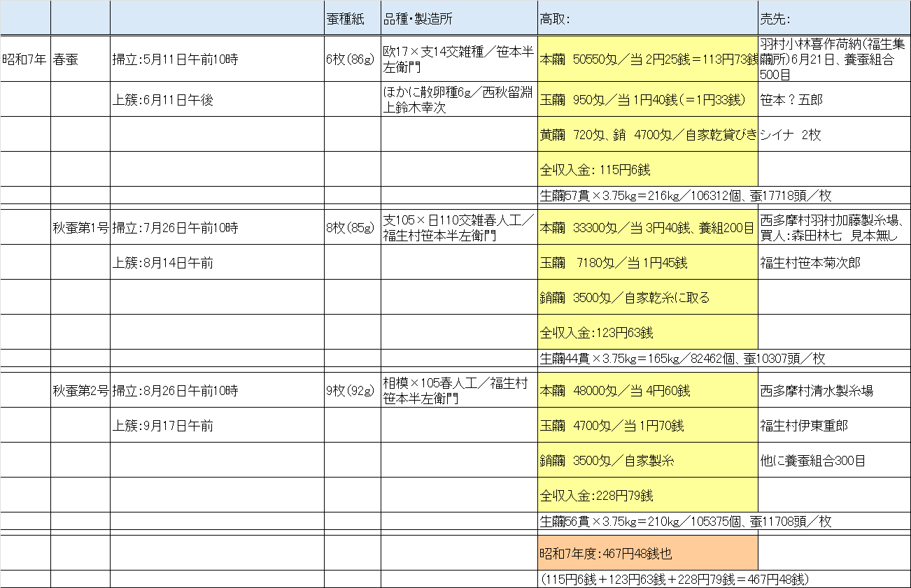Click cell 本繭 48000匁／当 4円60銭
The image size is (911, 588).
[x=648, y=390]
